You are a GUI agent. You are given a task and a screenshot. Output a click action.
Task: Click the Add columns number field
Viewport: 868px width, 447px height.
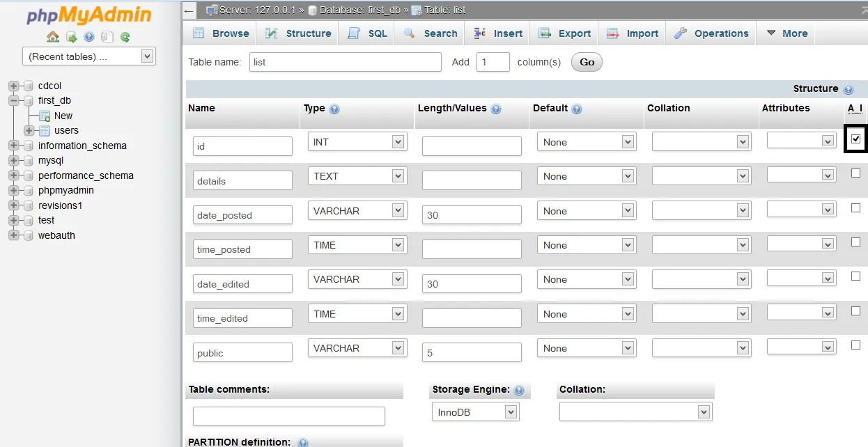493,62
